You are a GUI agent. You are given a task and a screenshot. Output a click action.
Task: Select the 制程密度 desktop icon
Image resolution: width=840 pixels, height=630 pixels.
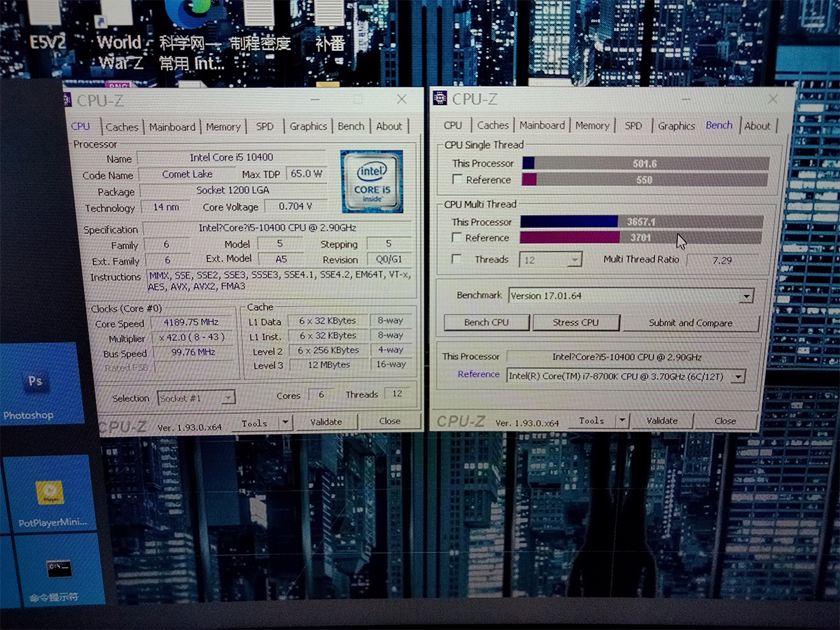(259, 28)
